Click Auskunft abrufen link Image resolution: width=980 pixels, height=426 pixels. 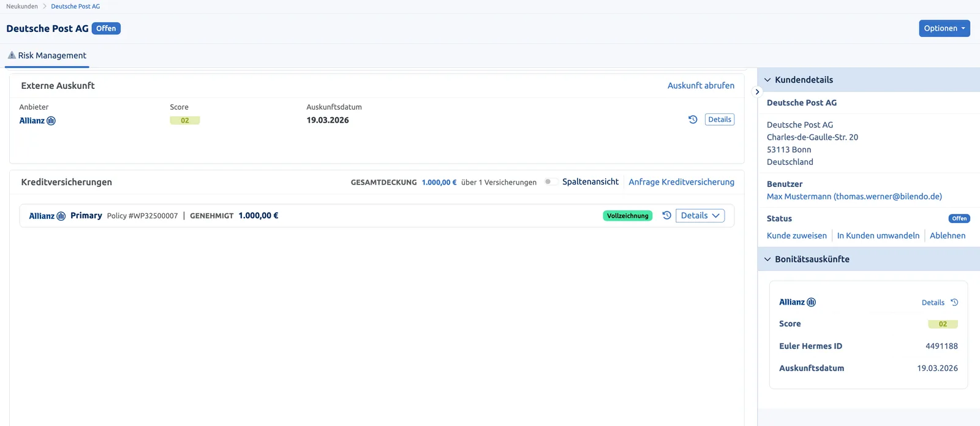701,85
